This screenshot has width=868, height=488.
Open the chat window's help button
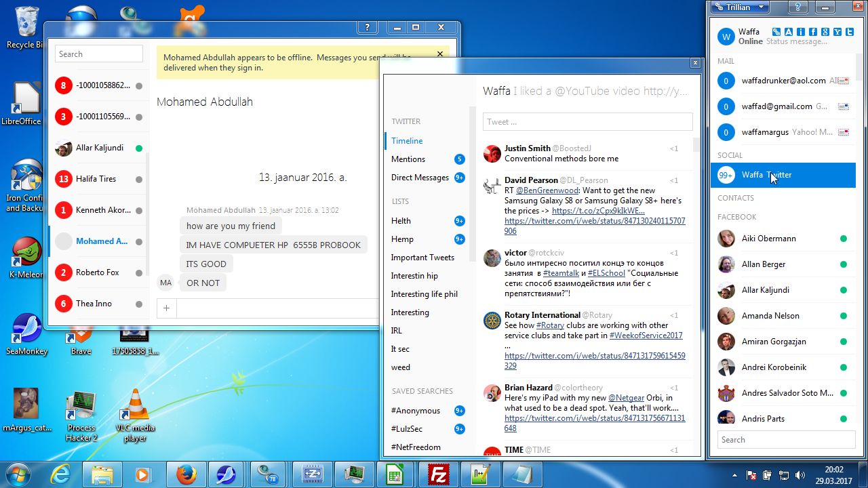pos(367,27)
